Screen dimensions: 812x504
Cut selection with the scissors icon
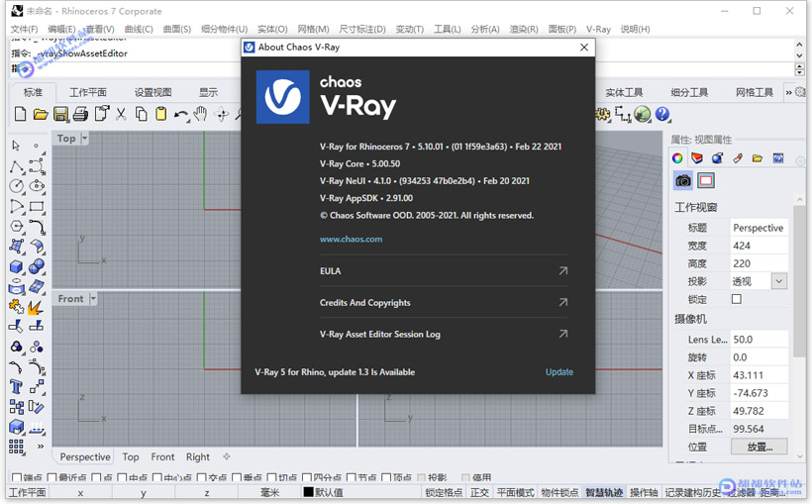coord(121,114)
